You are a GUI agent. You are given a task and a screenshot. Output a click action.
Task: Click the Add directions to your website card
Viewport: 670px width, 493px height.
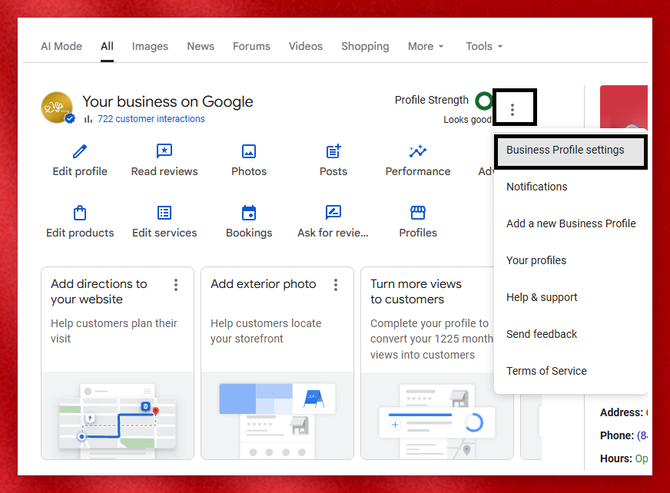click(x=118, y=363)
